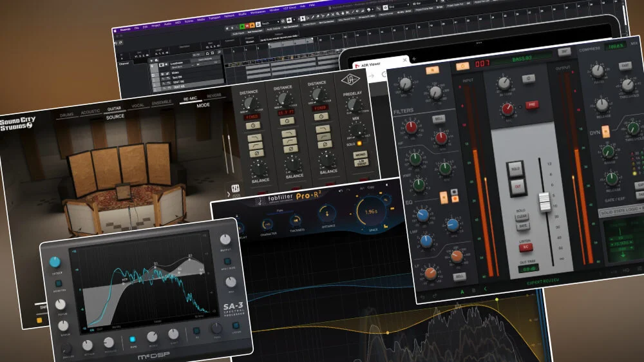
Task: Click the MONO button in Sound City
Action: (360, 155)
